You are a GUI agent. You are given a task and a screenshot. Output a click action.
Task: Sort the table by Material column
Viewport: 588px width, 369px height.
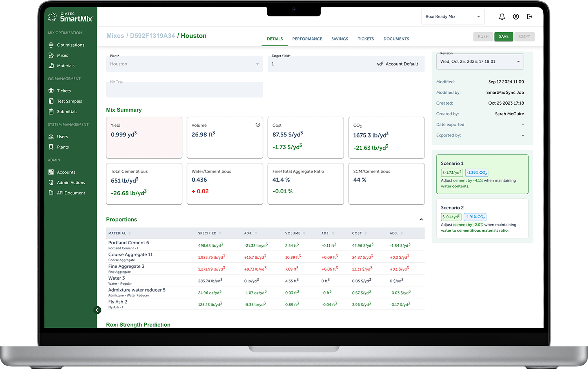(120, 233)
